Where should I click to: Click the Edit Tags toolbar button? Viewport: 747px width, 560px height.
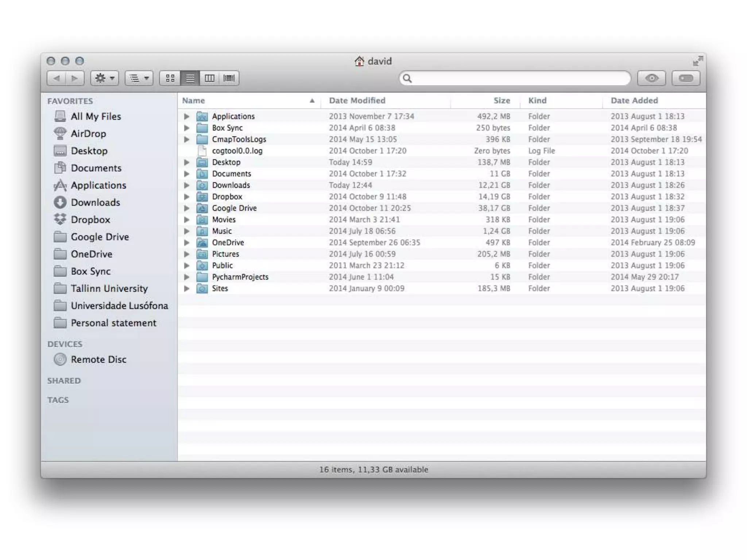coord(686,78)
